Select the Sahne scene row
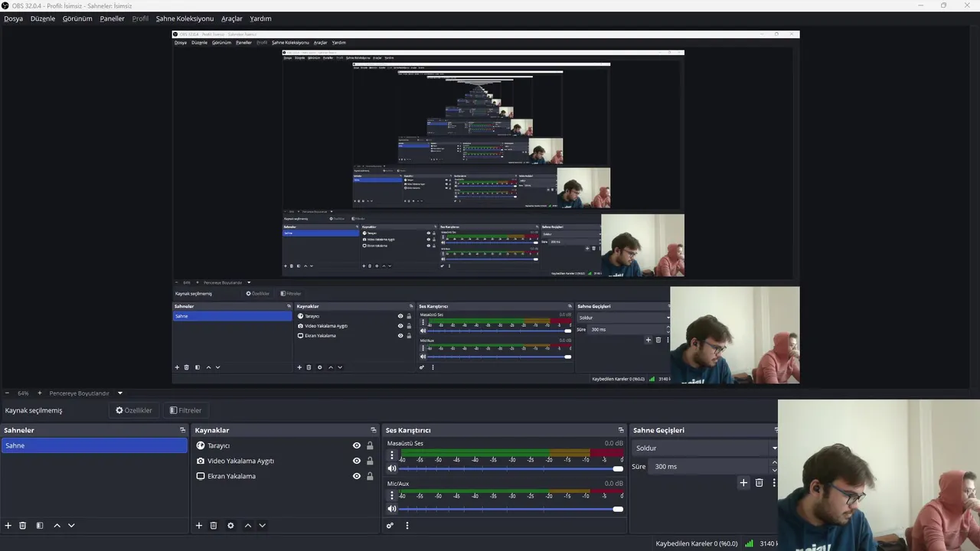 [94, 445]
